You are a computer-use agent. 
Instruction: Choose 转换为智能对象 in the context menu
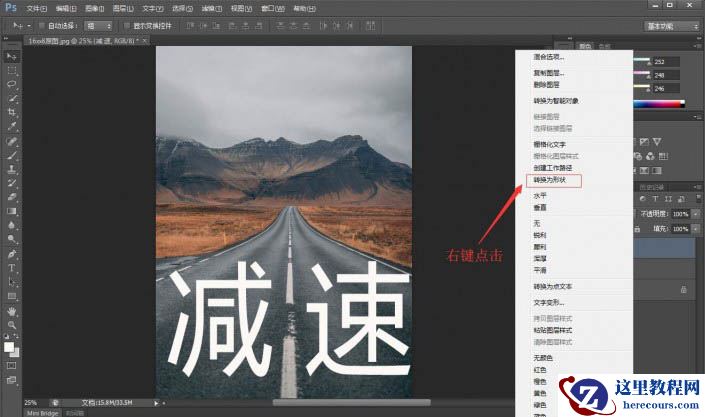tap(556, 101)
